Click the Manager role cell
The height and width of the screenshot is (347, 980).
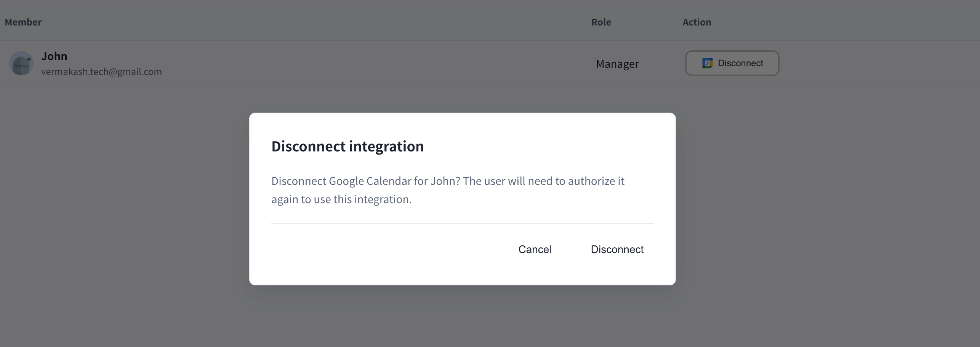(x=617, y=64)
